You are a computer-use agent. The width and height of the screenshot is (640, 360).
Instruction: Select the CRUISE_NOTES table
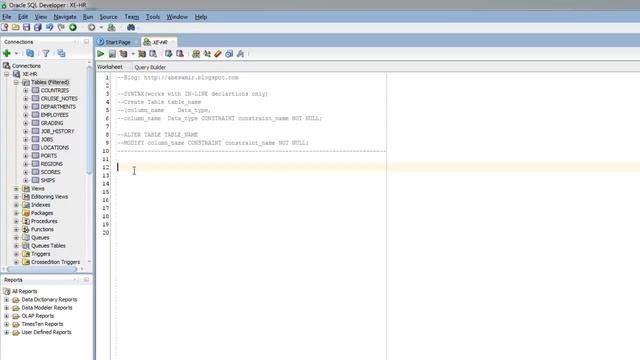[x=59, y=98]
